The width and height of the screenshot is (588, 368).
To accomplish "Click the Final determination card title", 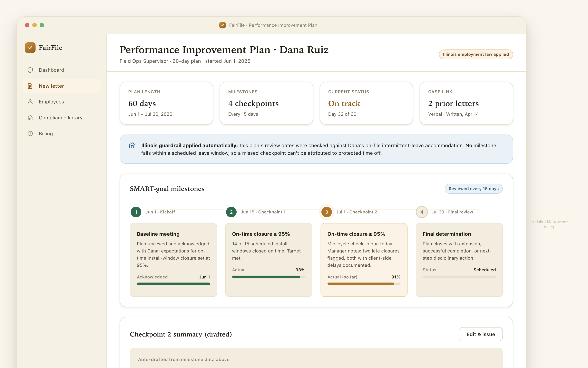I will pos(447,234).
